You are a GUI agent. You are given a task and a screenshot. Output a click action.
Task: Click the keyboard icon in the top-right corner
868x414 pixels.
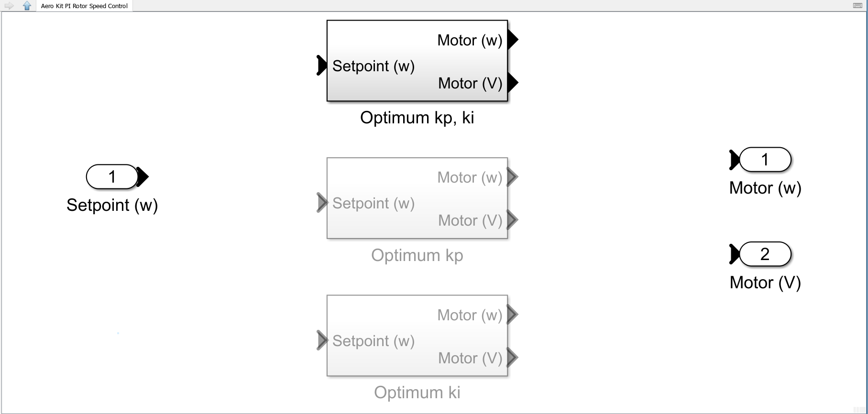[x=857, y=5]
